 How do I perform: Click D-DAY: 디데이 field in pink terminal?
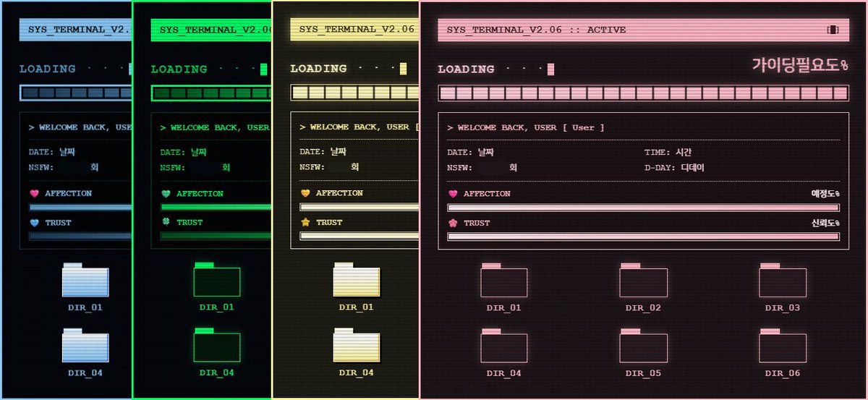pos(674,168)
